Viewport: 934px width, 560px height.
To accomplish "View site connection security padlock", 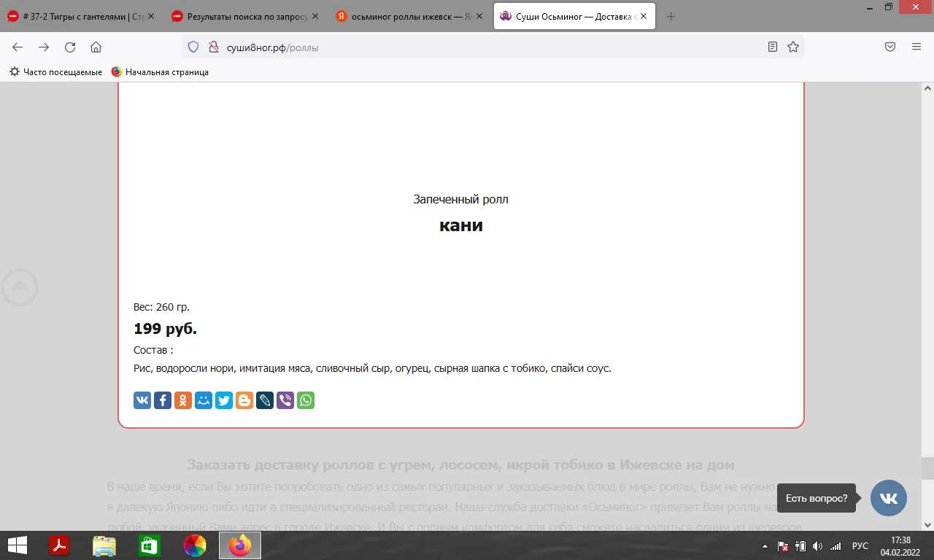I will point(213,47).
